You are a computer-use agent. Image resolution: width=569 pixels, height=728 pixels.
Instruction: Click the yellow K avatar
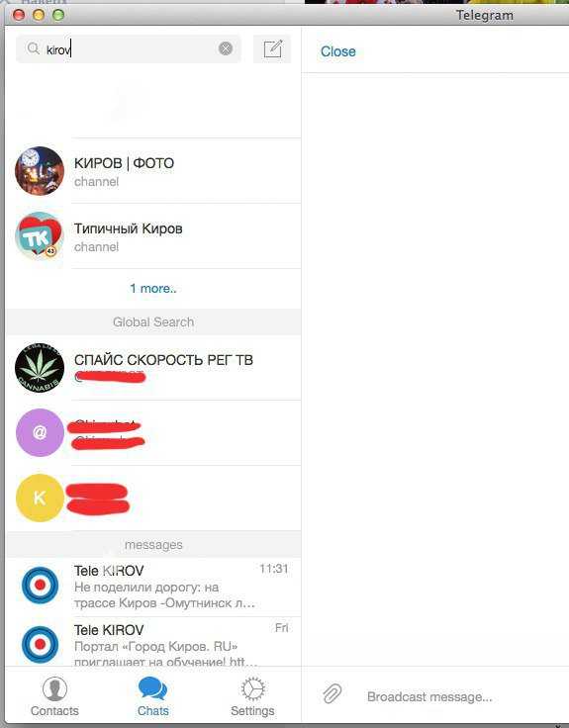[40, 498]
